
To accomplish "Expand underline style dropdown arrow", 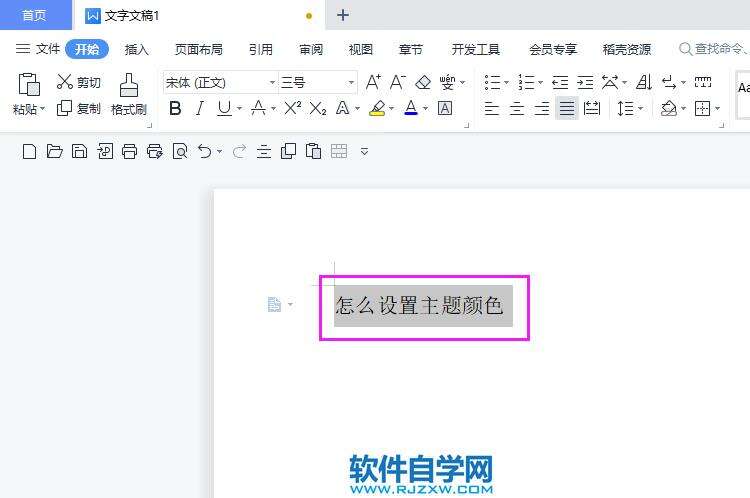I will click(x=239, y=109).
